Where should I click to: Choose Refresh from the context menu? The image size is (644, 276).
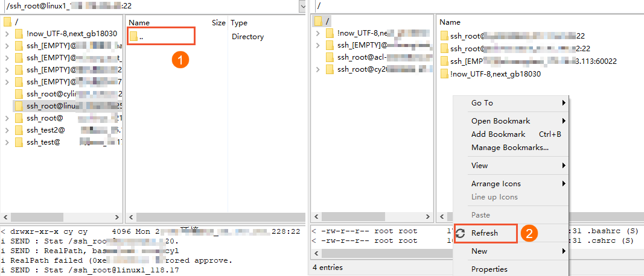485,233
